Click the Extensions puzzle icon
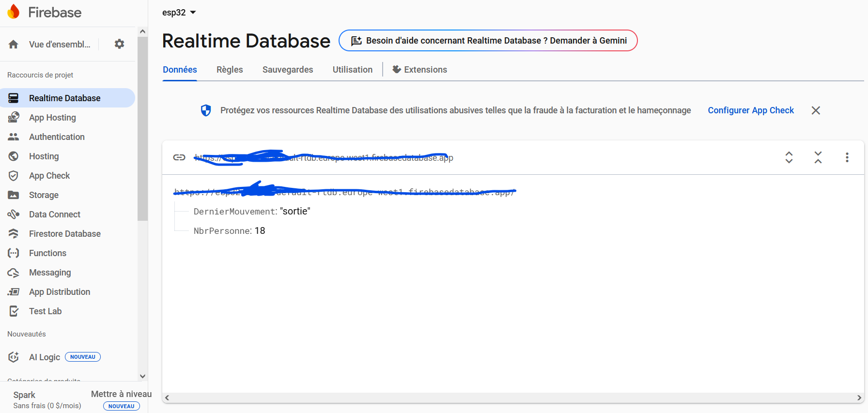The image size is (868, 413). 397,69
